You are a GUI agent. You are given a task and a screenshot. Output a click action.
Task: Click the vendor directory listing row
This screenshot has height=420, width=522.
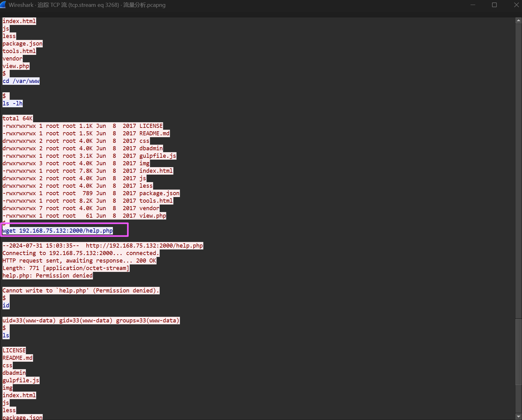pos(81,208)
